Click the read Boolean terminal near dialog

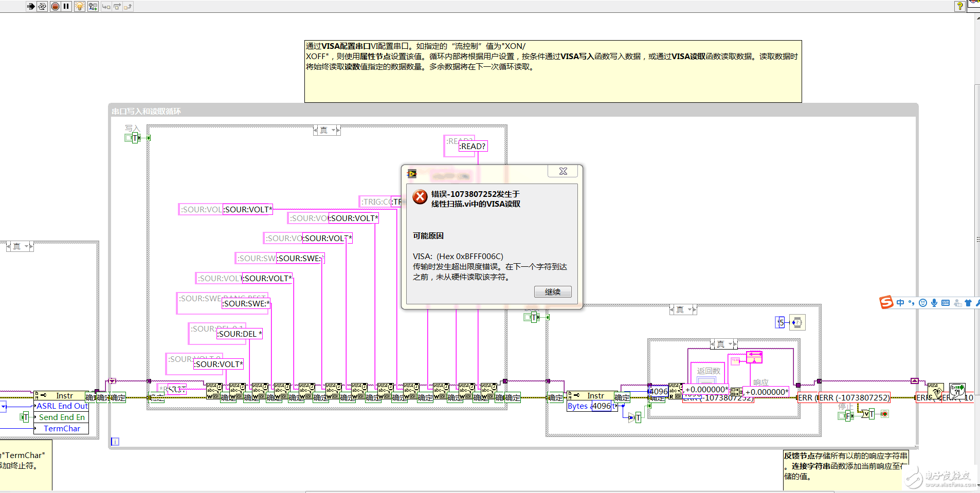[532, 317]
